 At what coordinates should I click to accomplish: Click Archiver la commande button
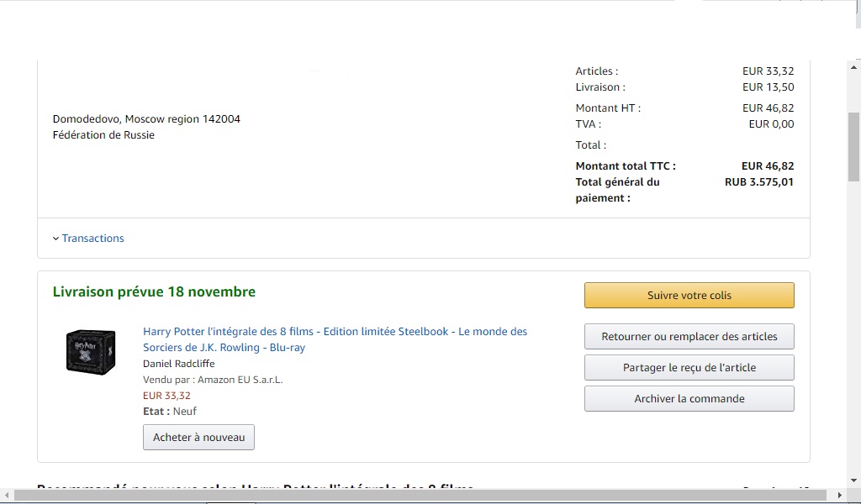[x=689, y=399]
